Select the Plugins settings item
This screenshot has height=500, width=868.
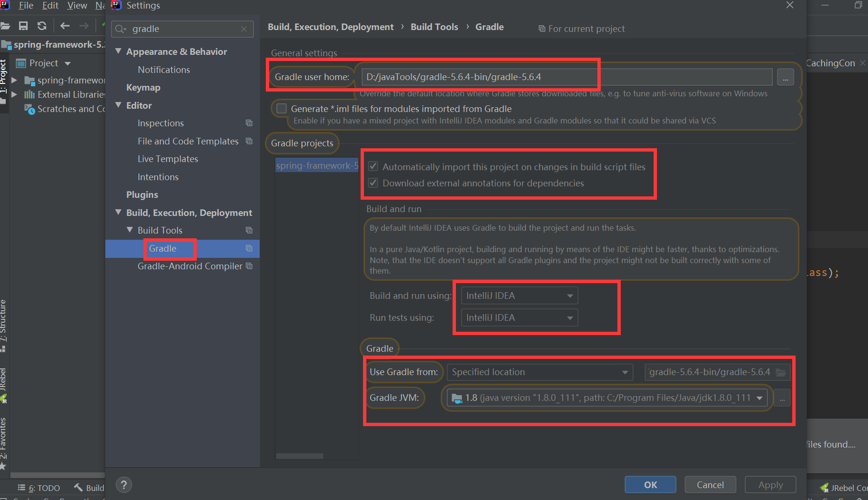pyautogui.click(x=142, y=195)
